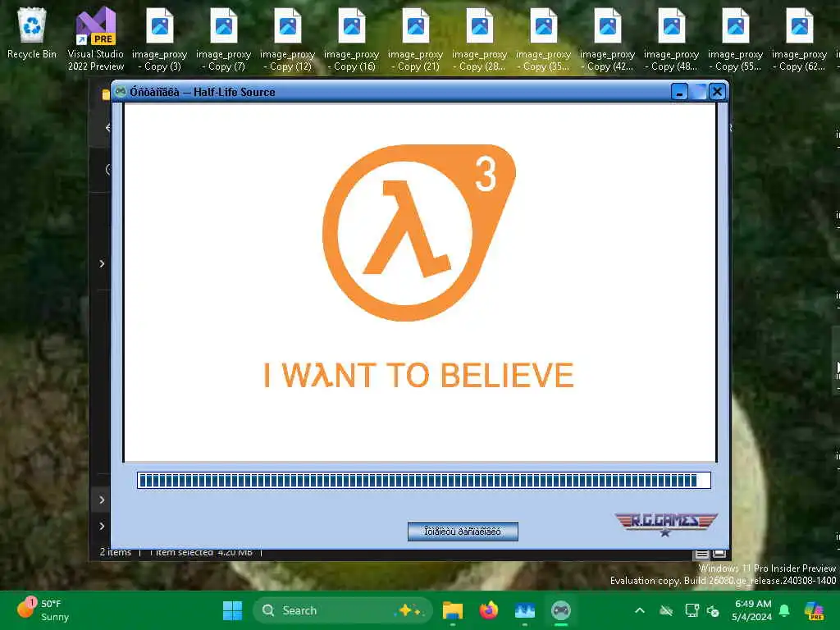This screenshot has width=840, height=630.
Task: Expand the middle File Explorer tree chevron
Action: [102, 500]
